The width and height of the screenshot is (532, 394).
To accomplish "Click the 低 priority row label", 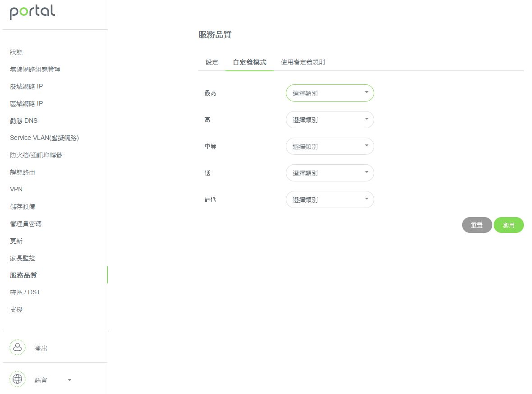I will 207,173.
